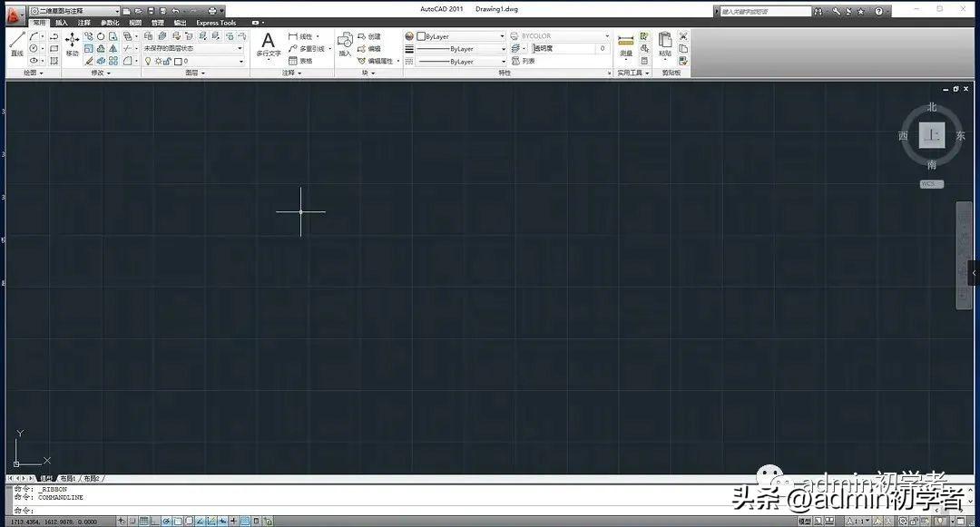Click the Insert block (插入) button
Image resolution: width=980 pixels, height=527 pixels.
point(345,44)
